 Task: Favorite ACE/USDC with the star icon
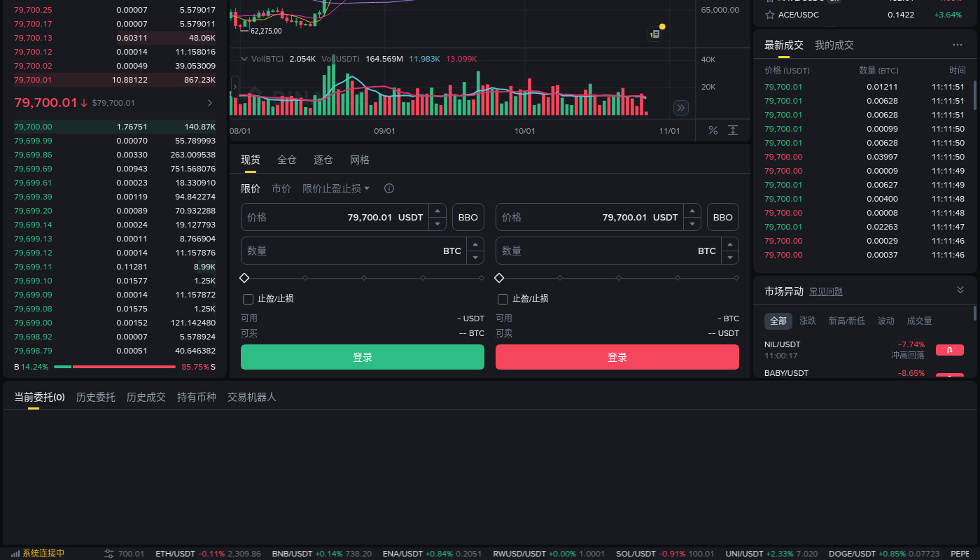pyautogui.click(x=770, y=15)
